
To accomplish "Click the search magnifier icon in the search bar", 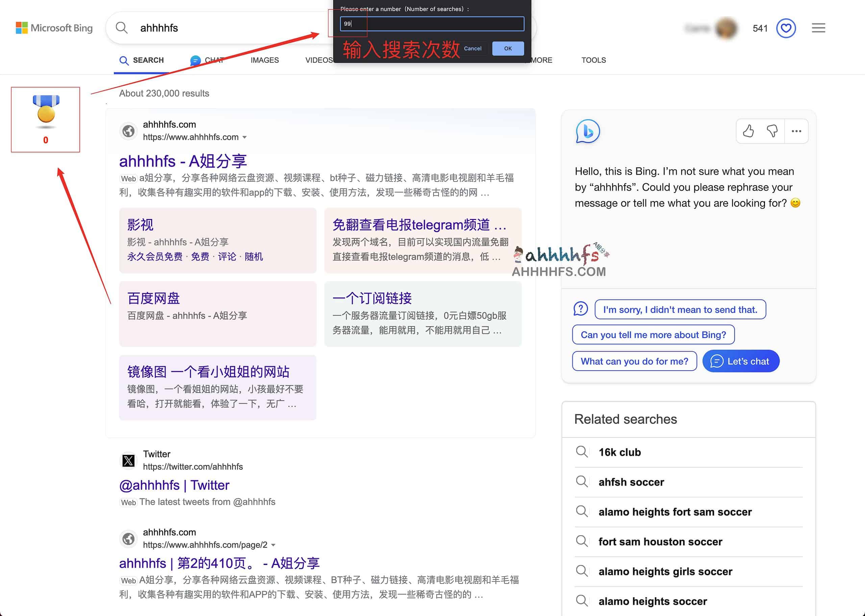I will (121, 28).
